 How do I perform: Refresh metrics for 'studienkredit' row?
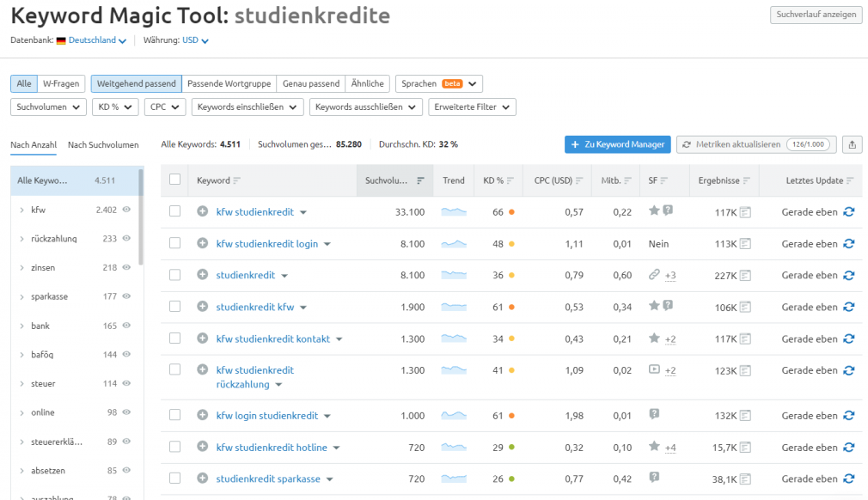pos(848,275)
